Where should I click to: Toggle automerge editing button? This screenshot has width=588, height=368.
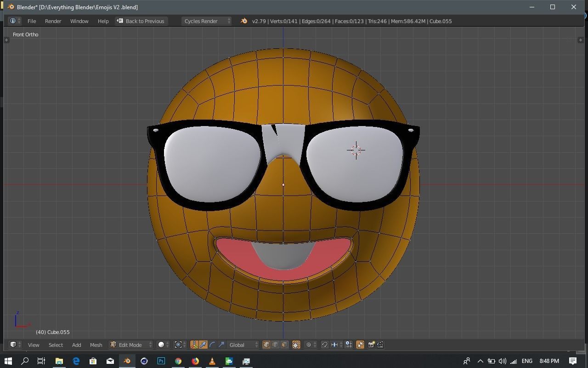[x=360, y=345]
